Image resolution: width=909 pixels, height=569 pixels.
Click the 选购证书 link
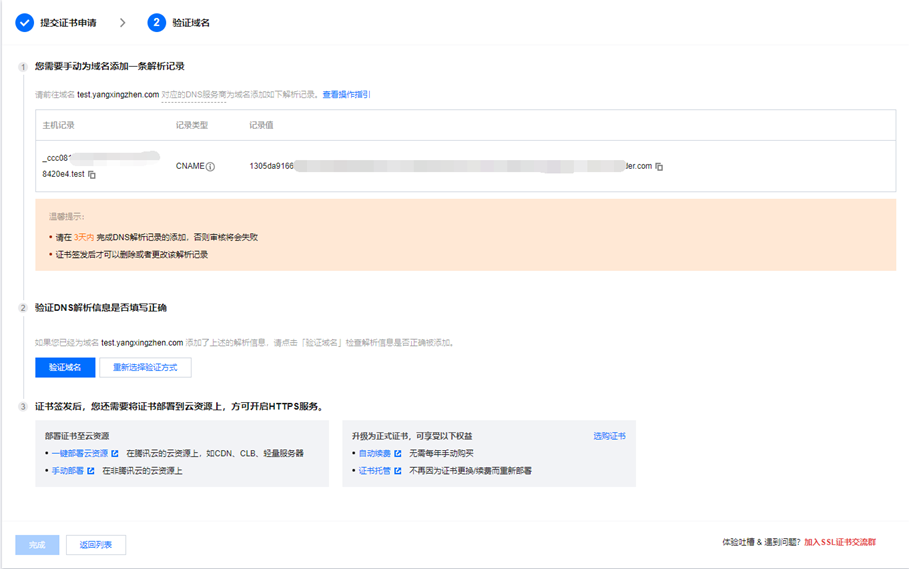coord(609,436)
